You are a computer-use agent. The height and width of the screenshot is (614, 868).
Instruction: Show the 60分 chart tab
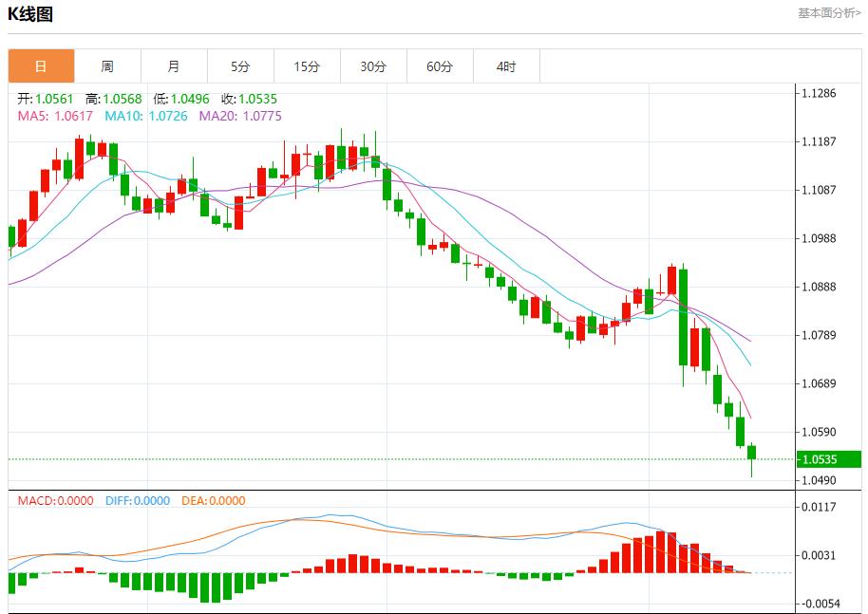(440, 66)
